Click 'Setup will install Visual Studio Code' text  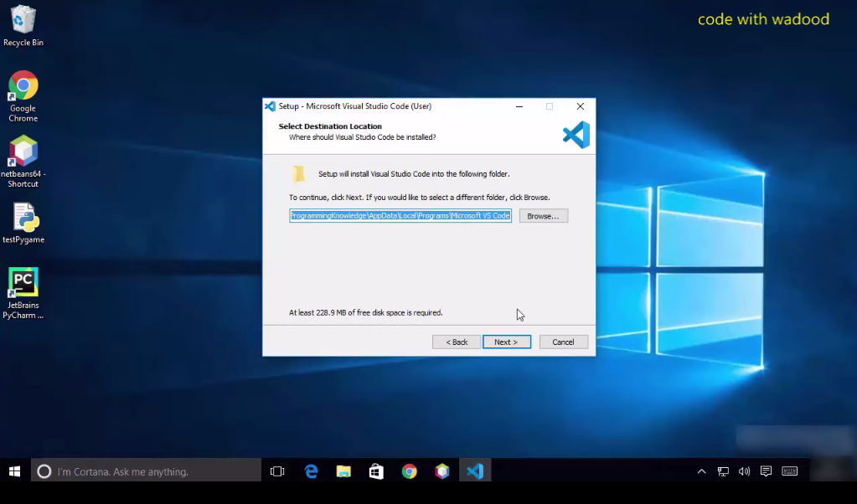414,173
